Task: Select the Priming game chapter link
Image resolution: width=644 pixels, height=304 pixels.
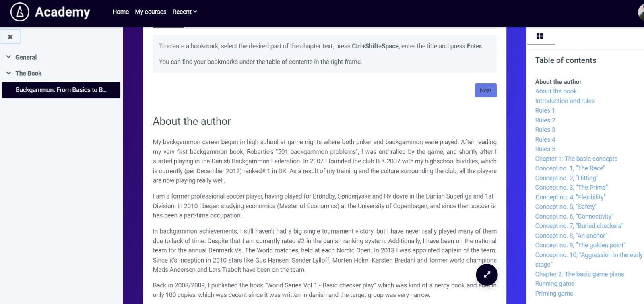Action: click(554, 294)
